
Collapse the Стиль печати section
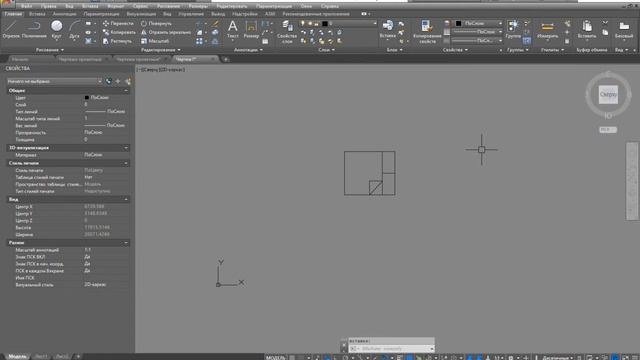click(x=126, y=163)
